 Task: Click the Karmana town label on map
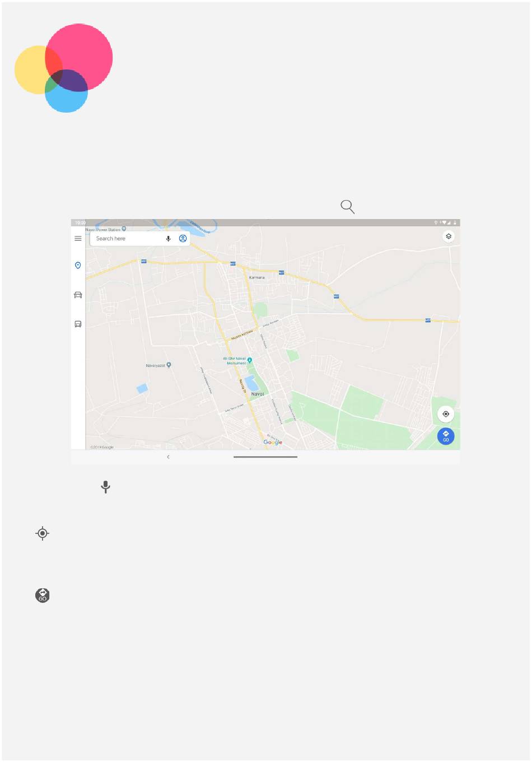[x=256, y=277]
